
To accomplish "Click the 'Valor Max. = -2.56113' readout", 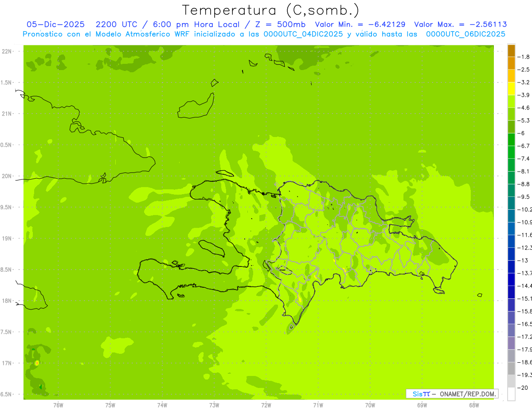I will coord(461,24).
